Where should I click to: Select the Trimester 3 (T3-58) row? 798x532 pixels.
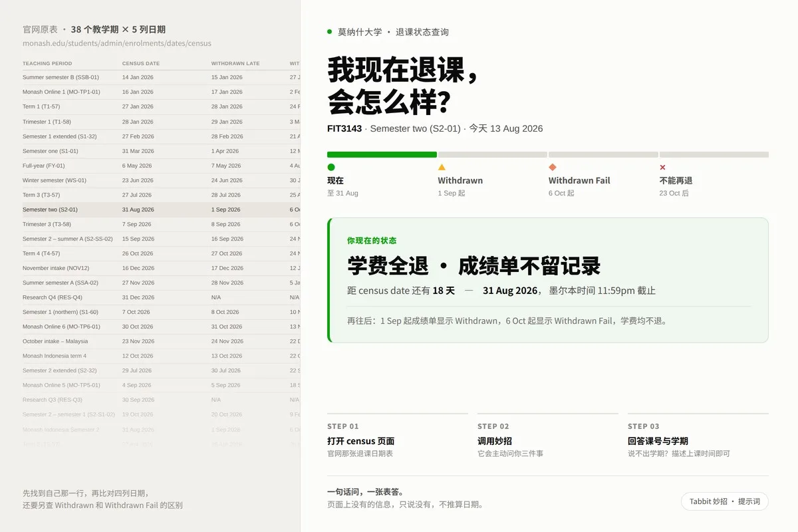point(162,224)
